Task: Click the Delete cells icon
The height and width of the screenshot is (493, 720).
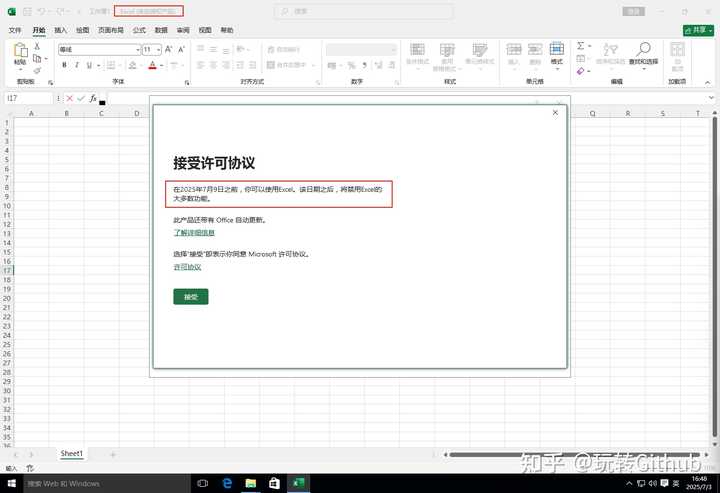Action: tap(535, 49)
